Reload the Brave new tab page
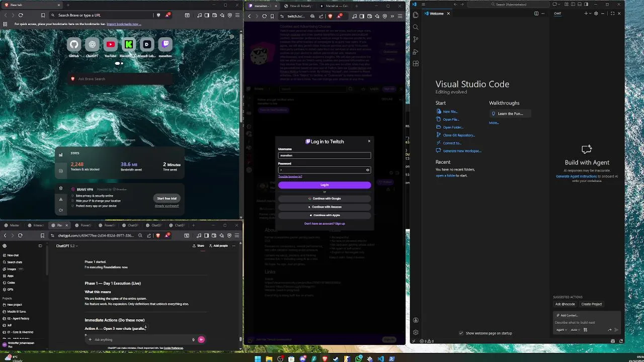The width and height of the screenshot is (644, 362). coord(21,15)
